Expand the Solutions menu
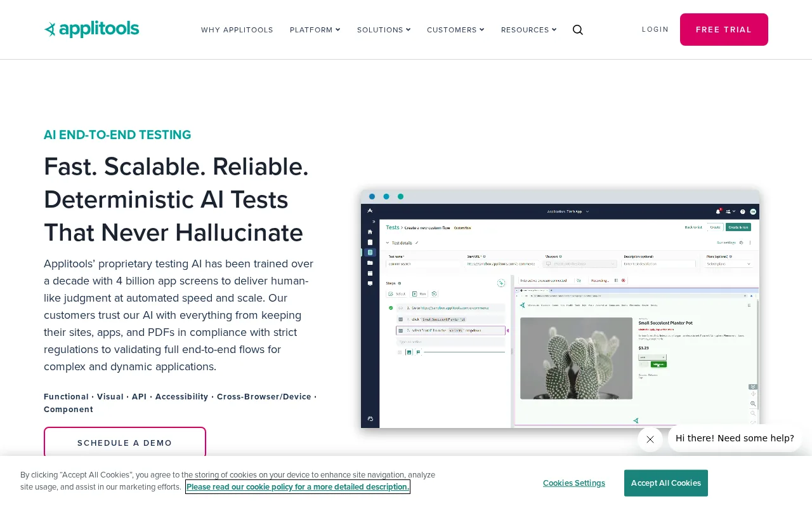 (x=384, y=30)
